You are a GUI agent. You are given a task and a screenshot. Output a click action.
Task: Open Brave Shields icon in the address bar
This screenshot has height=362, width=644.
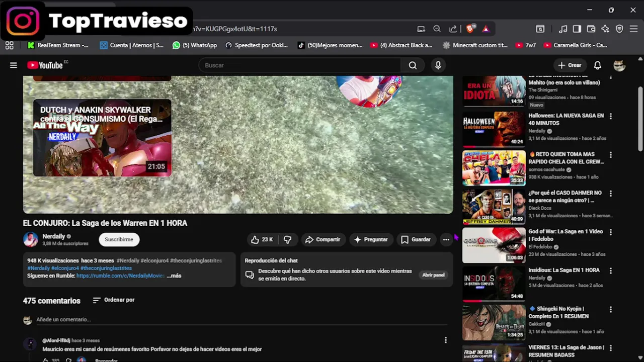pyautogui.click(x=470, y=29)
